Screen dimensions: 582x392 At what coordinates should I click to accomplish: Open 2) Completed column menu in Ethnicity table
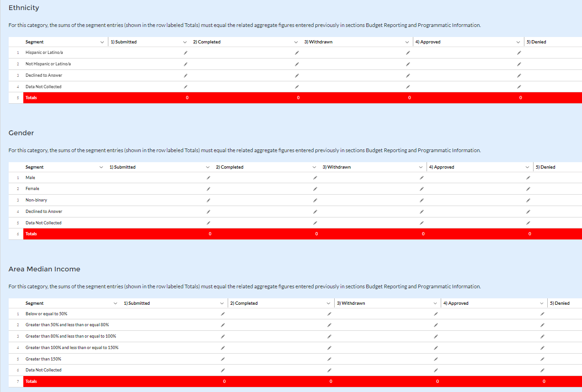coord(296,42)
